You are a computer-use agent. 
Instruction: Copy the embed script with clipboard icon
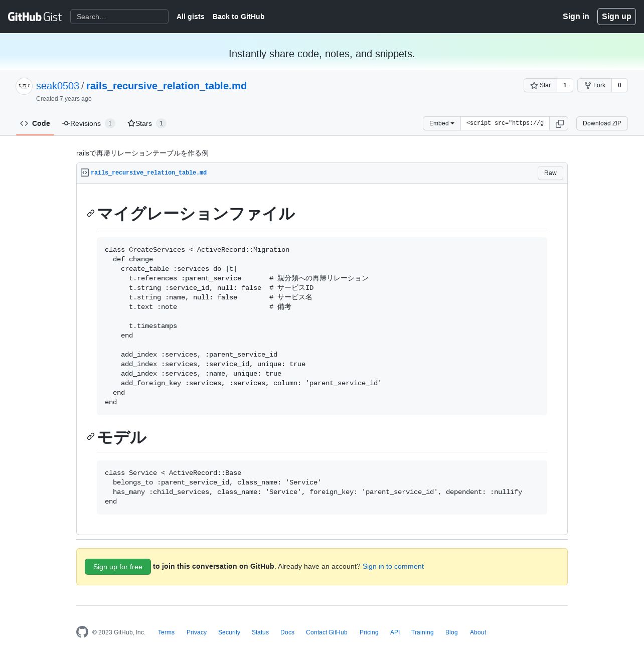tap(559, 123)
